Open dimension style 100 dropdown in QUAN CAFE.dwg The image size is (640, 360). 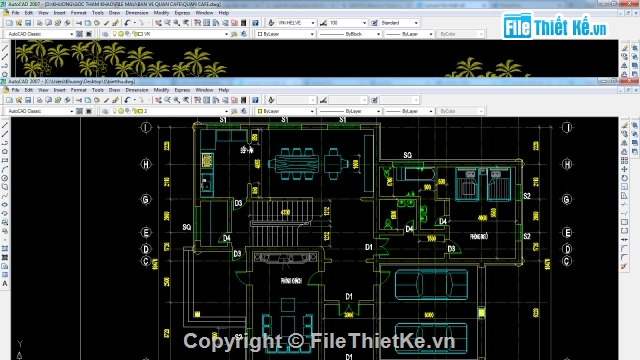348,23
